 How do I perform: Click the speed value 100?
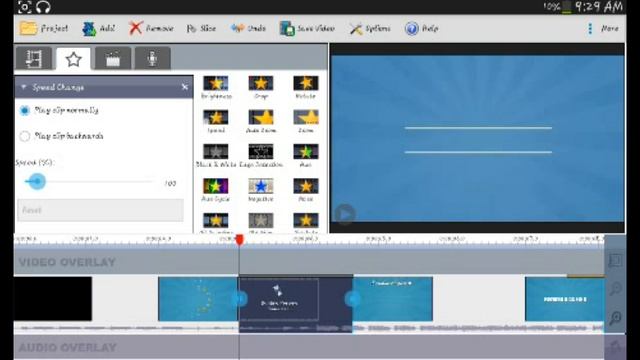tap(170, 183)
